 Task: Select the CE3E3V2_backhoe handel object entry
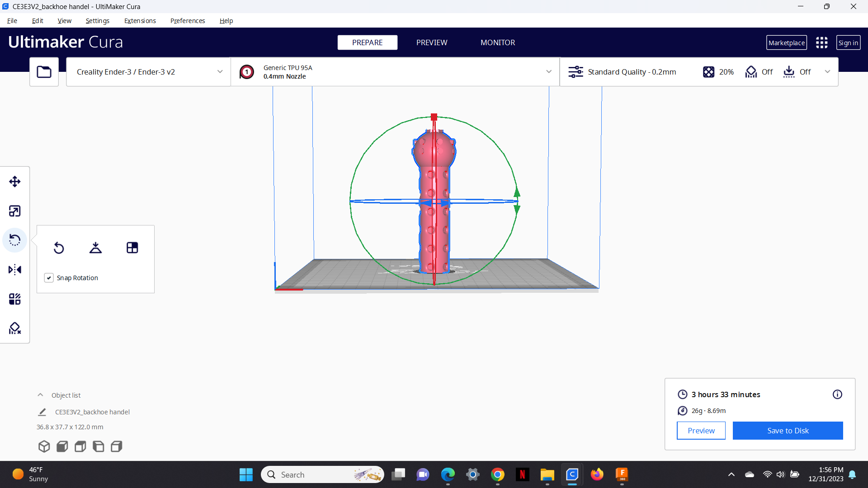(x=92, y=412)
